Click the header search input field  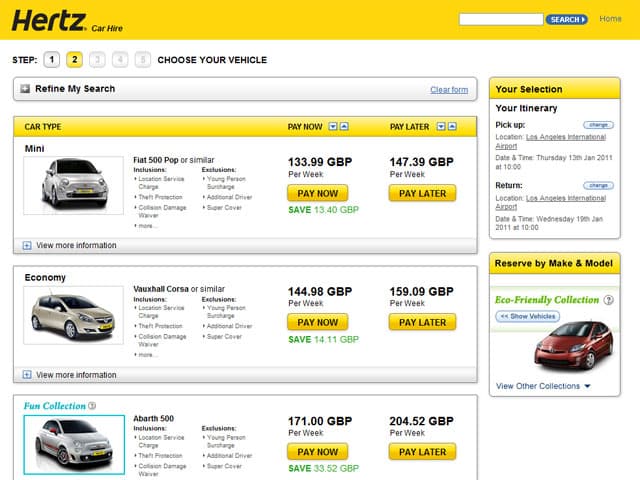[500, 19]
